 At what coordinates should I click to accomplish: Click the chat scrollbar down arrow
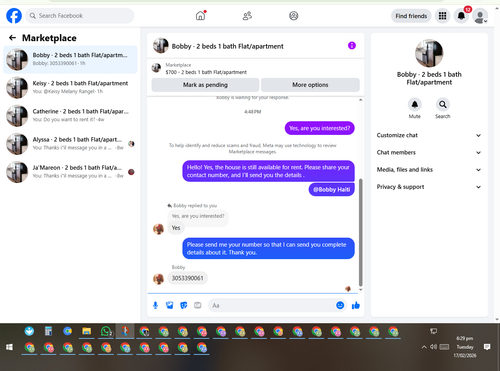click(x=360, y=290)
